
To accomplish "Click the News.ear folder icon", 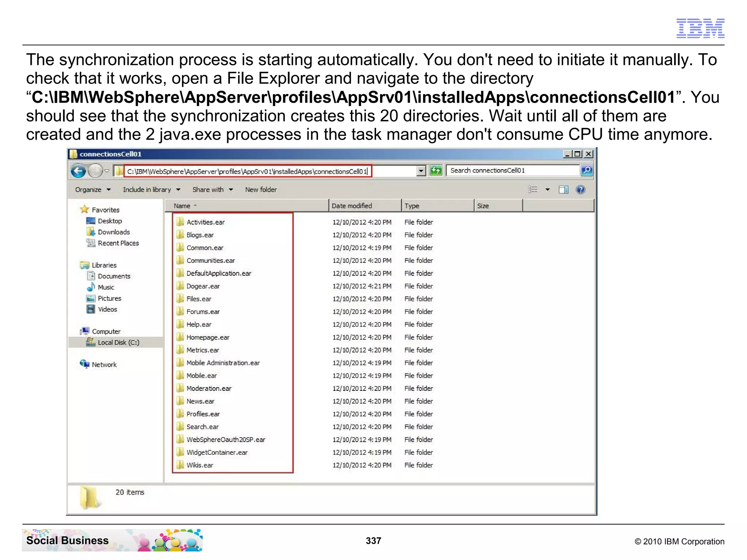I will (x=180, y=401).
